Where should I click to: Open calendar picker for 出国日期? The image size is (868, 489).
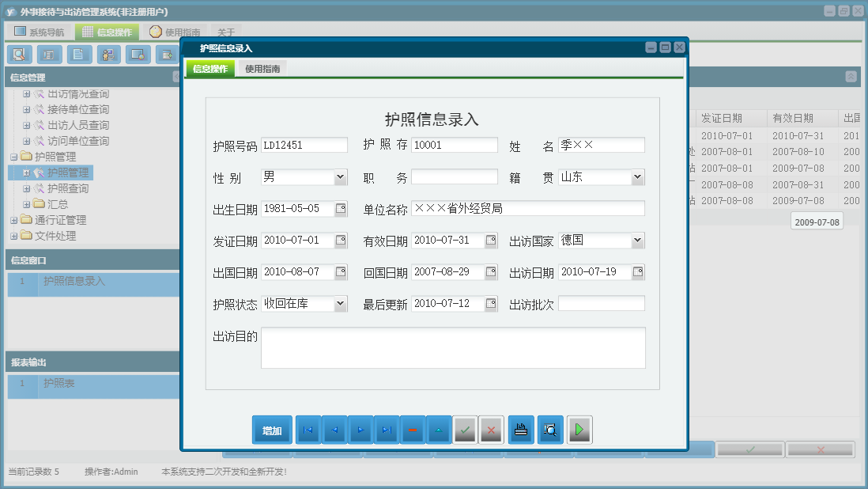click(x=341, y=272)
